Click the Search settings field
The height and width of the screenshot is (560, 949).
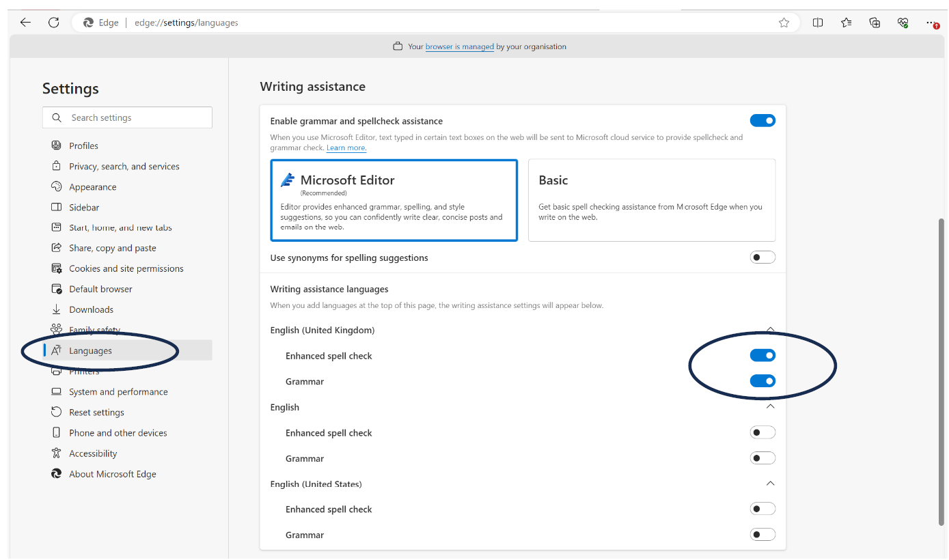coord(127,117)
